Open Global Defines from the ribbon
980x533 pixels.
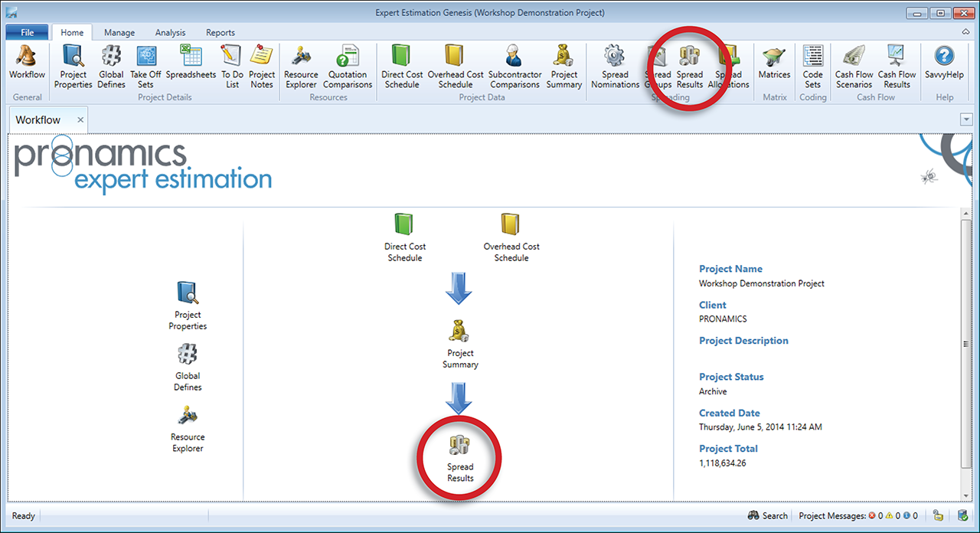(x=111, y=65)
